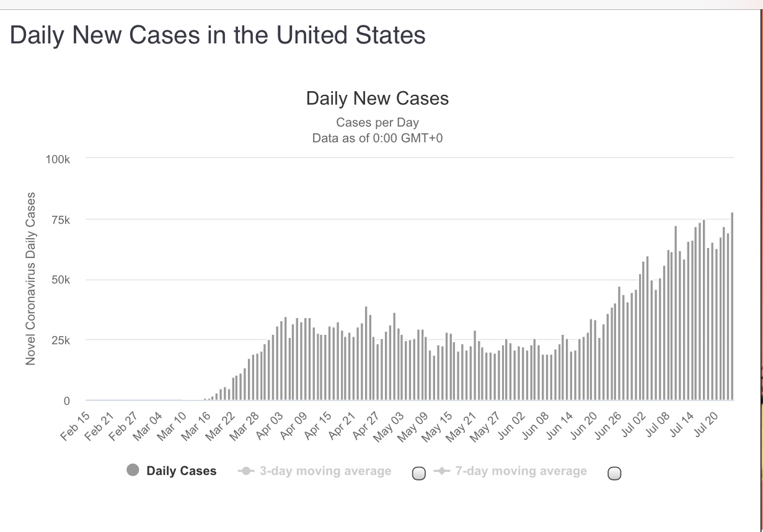This screenshot has width=763, height=532.
Task: Tick the checkbox right after 7-day moving average
Action: pyautogui.click(x=614, y=474)
